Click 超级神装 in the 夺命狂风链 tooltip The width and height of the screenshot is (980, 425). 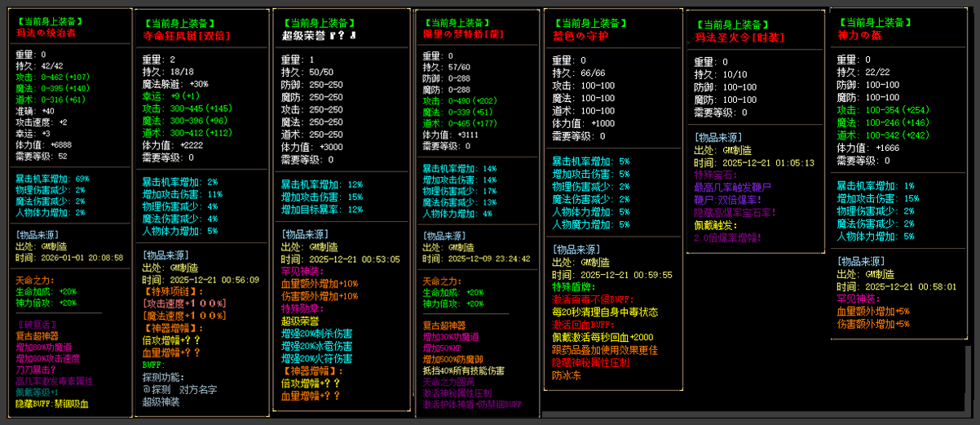163,401
